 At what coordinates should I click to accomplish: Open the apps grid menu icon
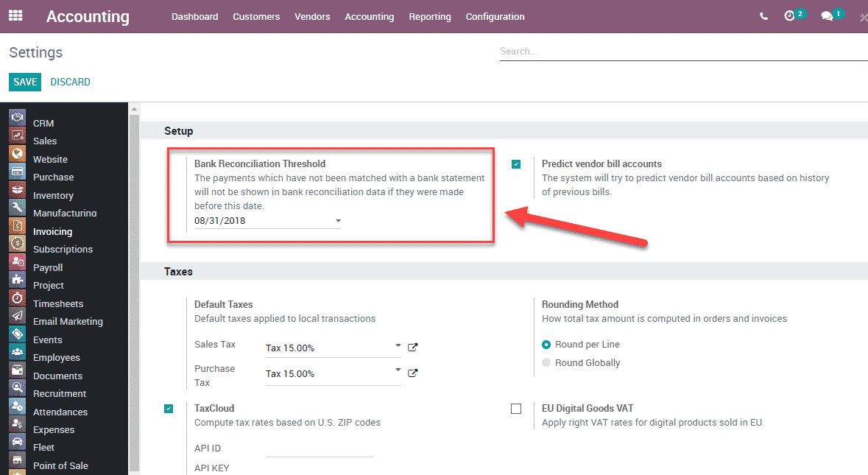pyautogui.click(x=15, y=15)
